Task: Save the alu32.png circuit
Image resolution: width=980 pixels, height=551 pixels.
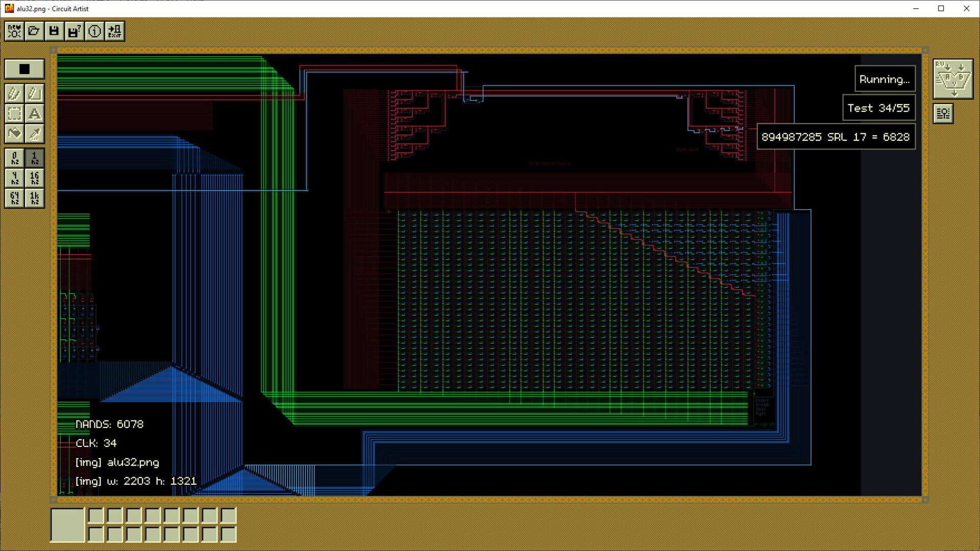Action: (x=55, y=31)
